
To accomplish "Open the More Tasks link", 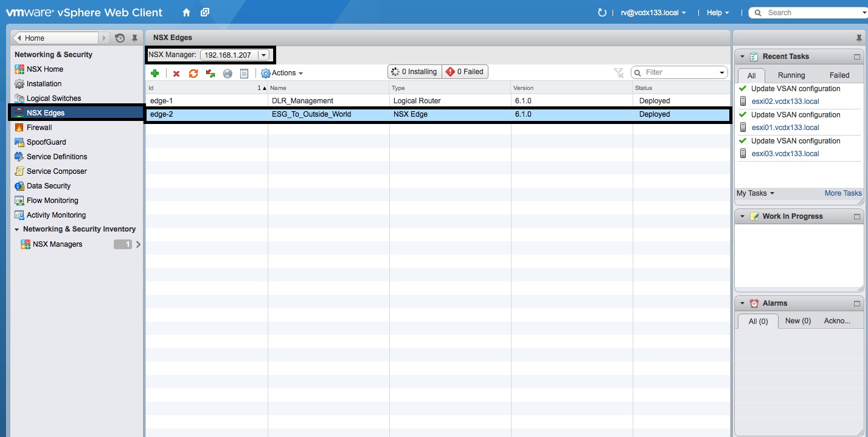I will pos(842,193).
